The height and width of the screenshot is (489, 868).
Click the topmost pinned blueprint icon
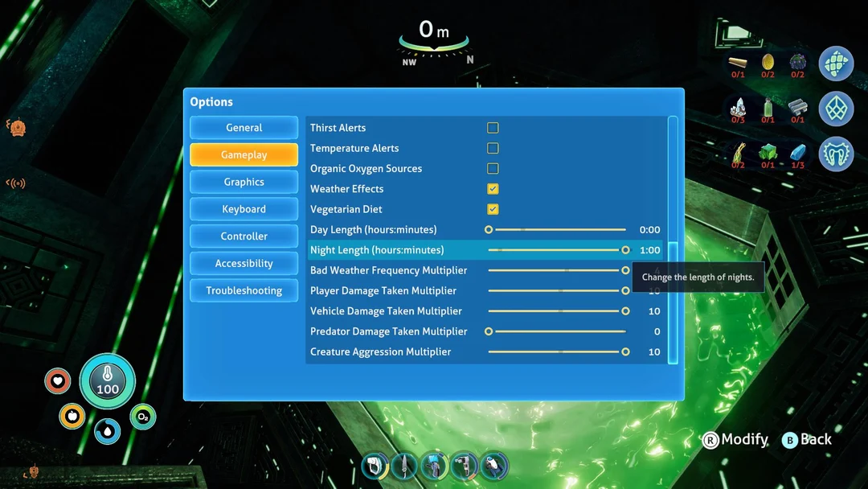pos(837,64)
